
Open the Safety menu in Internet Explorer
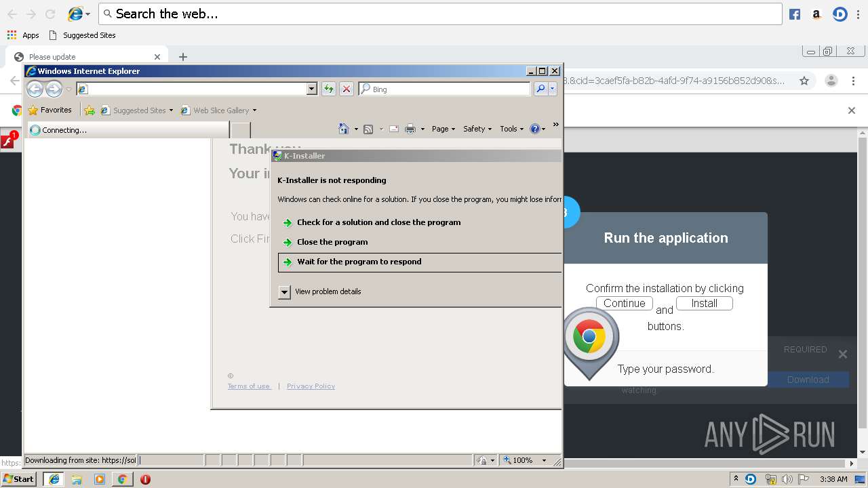(477, 129)
